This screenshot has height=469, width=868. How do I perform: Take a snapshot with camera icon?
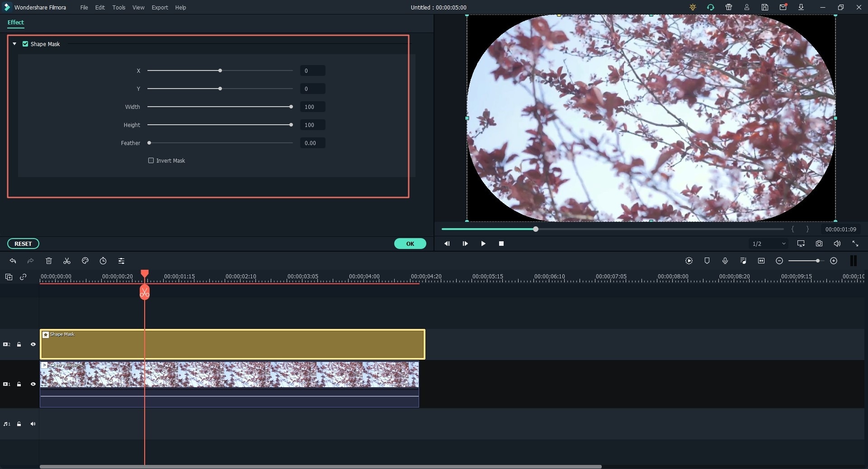coord(819,244)
